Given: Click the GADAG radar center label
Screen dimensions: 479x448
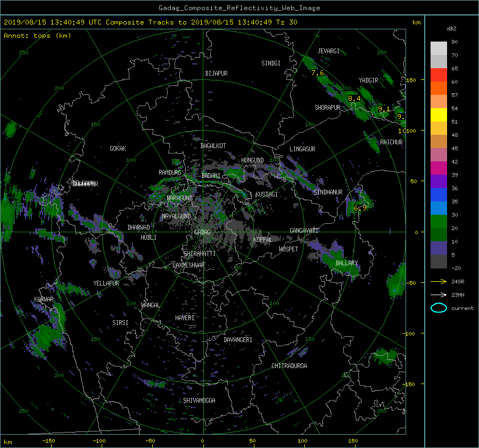Looking at the screenshot, I should pyautogui.click(x=202, y=232).
